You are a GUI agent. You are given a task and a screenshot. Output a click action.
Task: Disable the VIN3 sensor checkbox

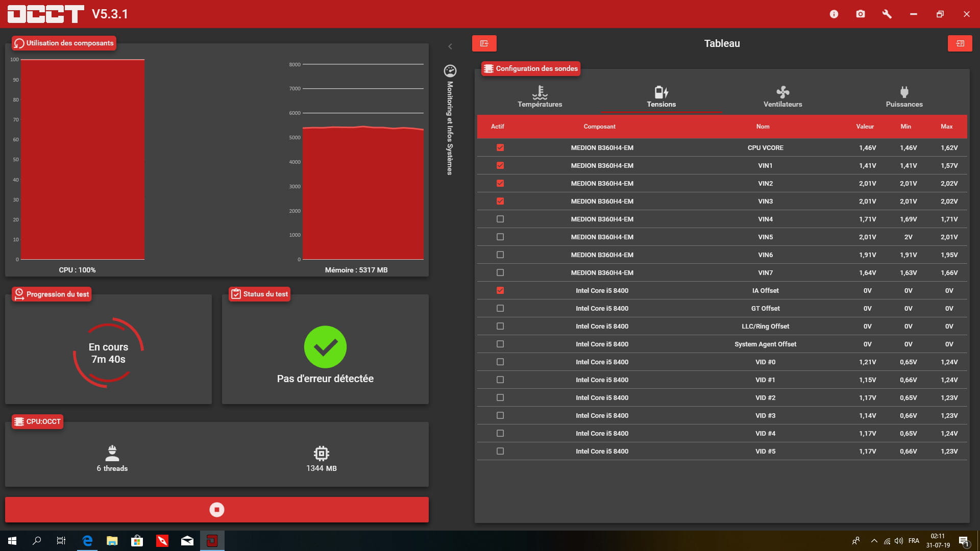tap(500, 201)
